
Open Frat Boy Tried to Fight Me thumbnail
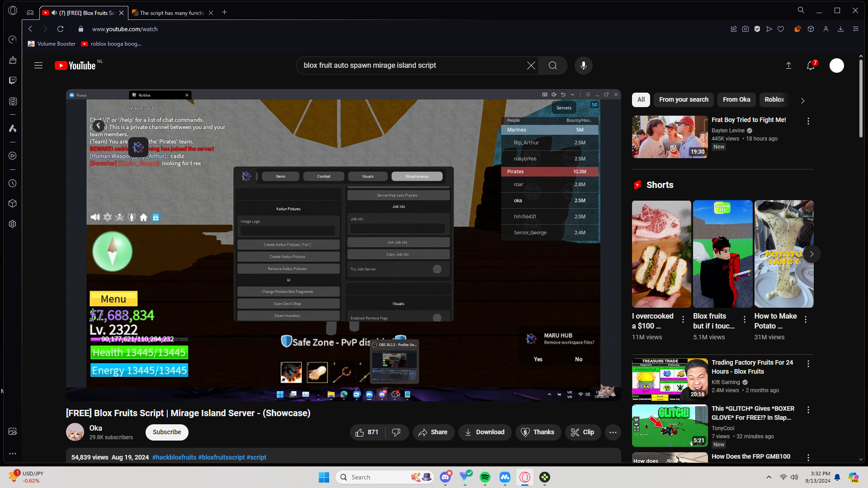pyautogui.click(x=670, y=137)
